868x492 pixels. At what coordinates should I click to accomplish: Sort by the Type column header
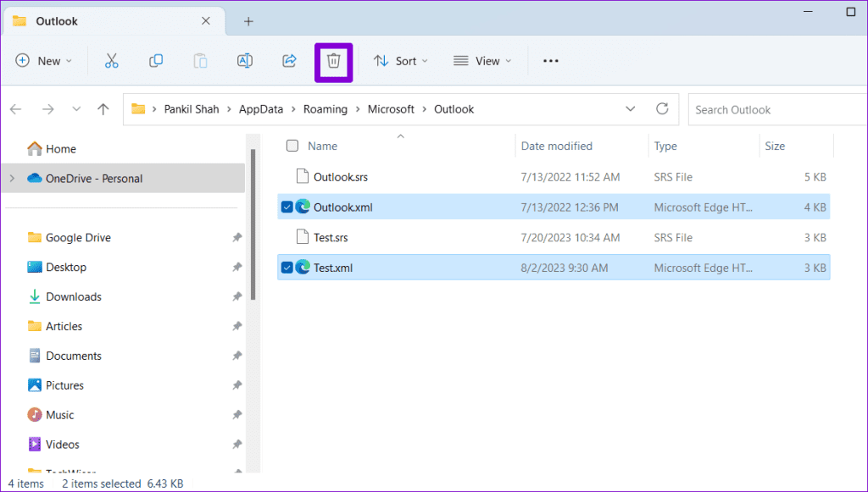point(665,146)
